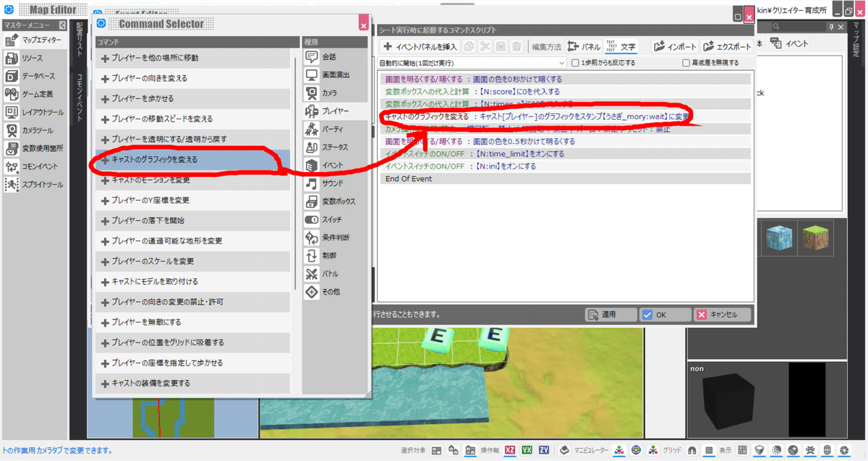Click the 適用 button
Screen dimensions: 868x461
click(x=611, y=315)
